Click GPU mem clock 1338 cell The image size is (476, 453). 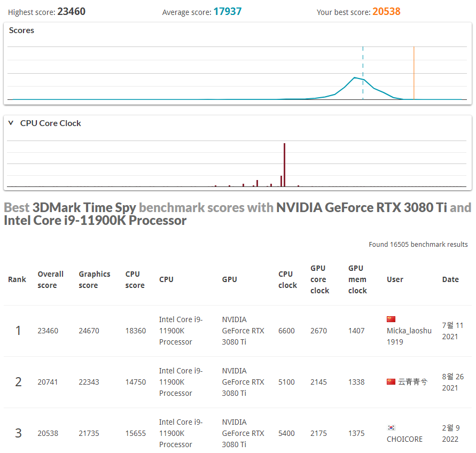356,382
